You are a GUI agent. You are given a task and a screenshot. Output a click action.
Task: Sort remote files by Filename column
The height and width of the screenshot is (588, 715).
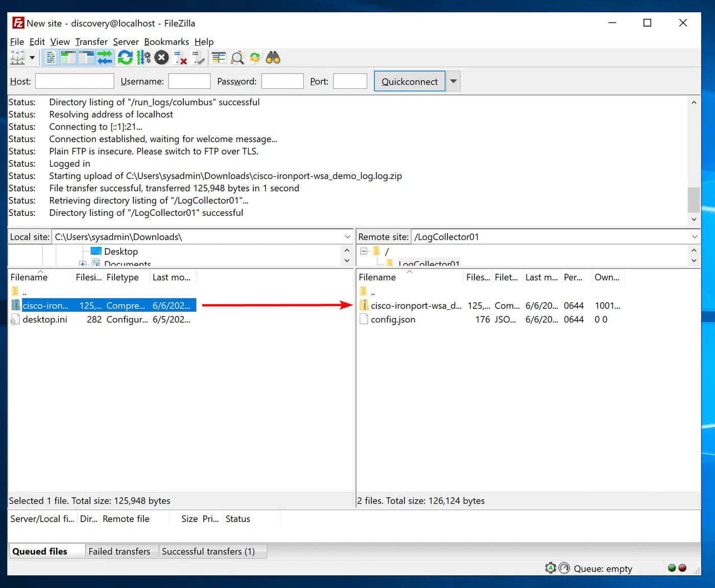pos(410,277)
